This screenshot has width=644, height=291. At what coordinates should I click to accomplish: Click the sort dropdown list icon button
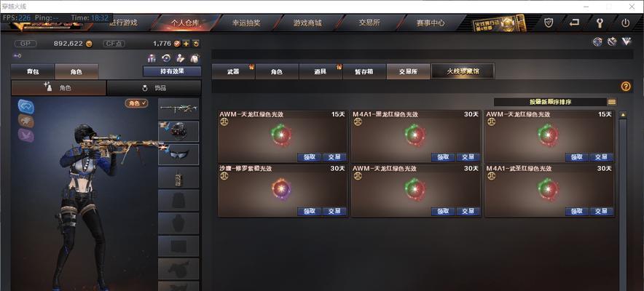[x=612, y=102]
